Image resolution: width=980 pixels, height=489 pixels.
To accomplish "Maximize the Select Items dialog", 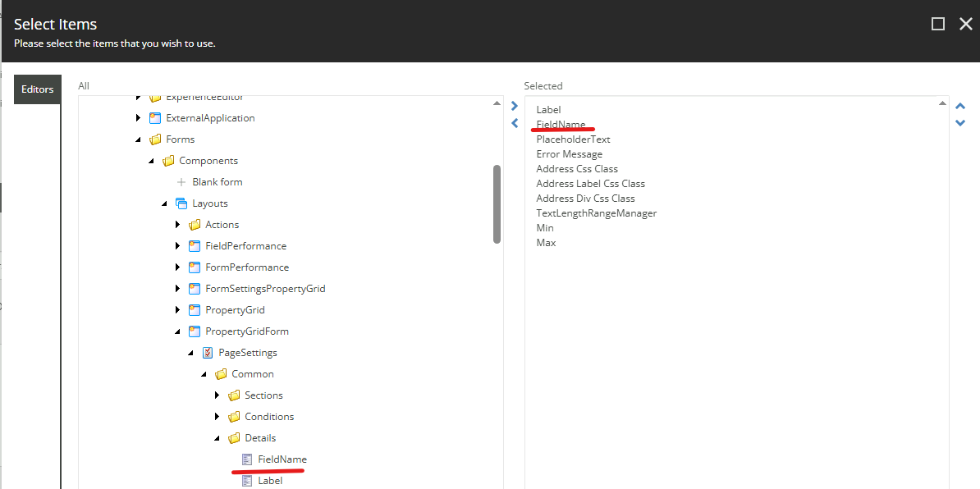I will [x=937, y=24].
